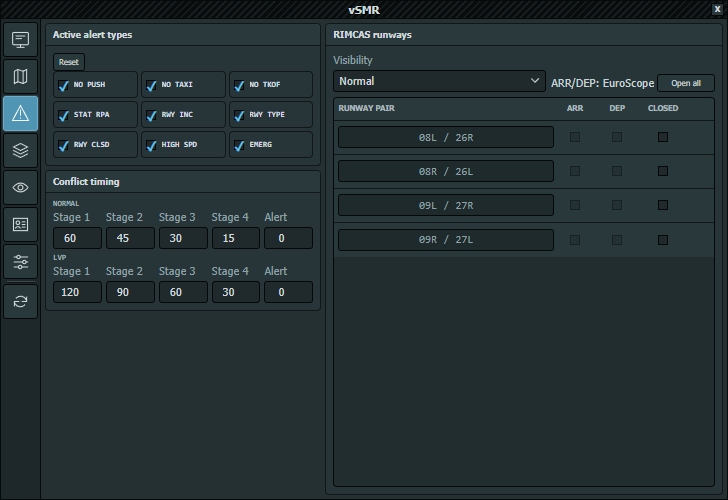The height and width of the screenshot is (500, 728).
Task: Toggle the RWY TYPE alert checkbox
Action: tap(239, 115)
